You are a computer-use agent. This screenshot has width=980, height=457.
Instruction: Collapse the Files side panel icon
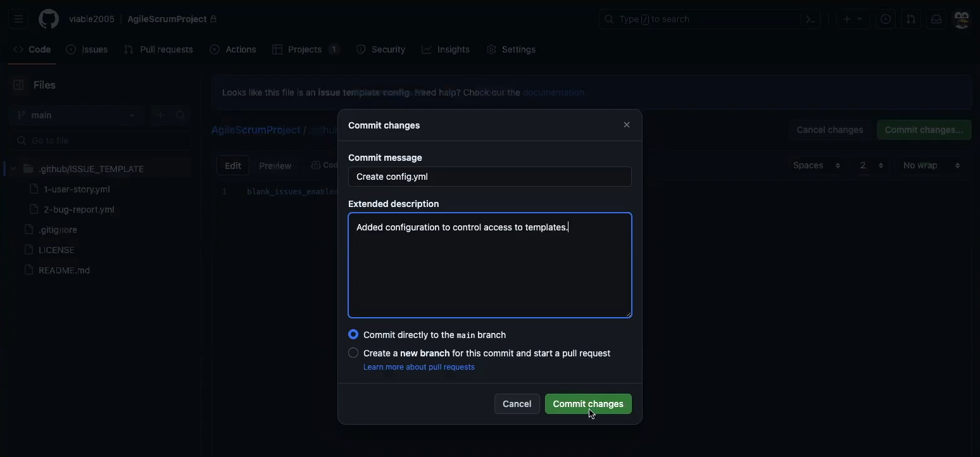pos(18,85)
